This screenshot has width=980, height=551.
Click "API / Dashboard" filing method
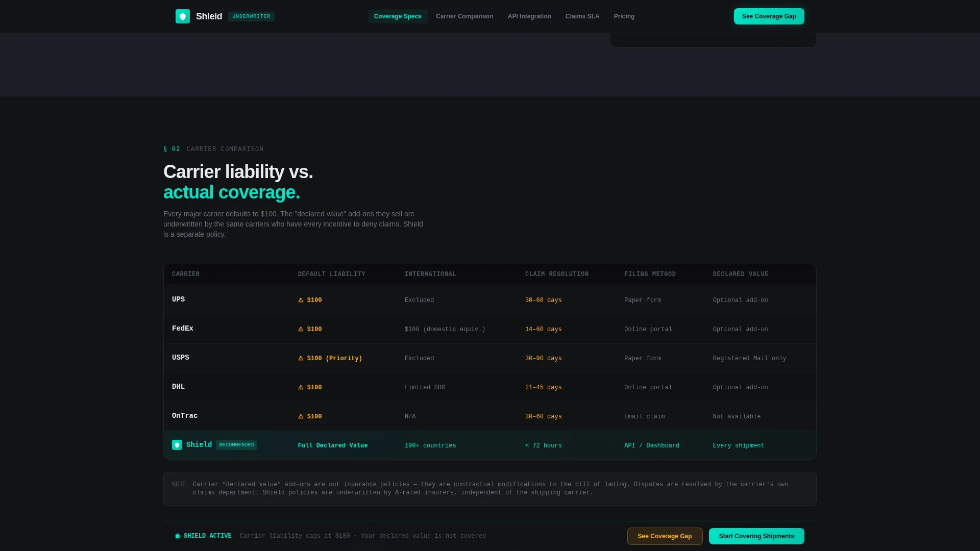(652, 446)
